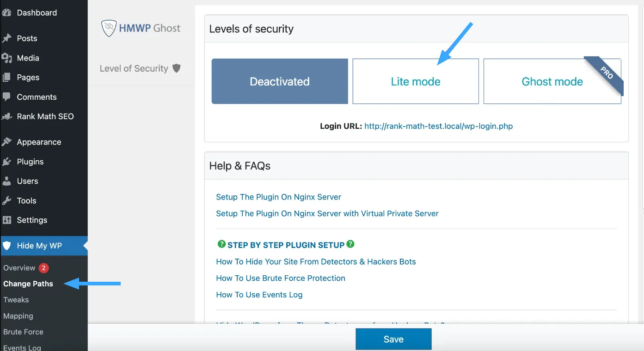Click the green help icon after PLUGIN SETUP
This screenshot has height=351, width=644.
(350, 244)
